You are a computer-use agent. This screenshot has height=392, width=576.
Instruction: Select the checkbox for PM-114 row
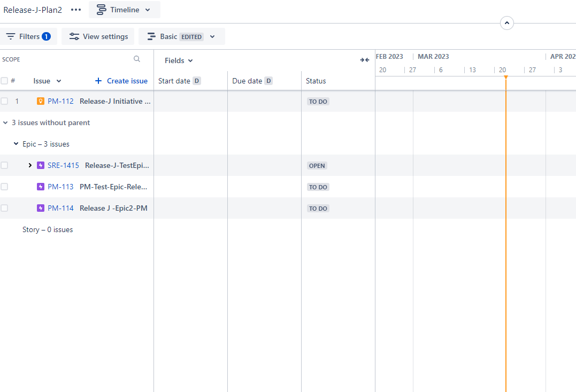(x=4, y=208)
